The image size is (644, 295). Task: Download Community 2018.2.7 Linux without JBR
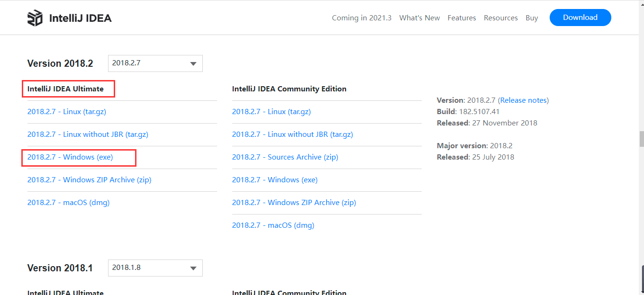click(x=292, y=134)
